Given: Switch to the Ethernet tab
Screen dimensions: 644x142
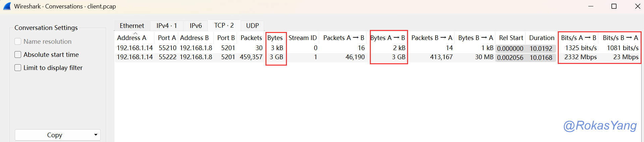Looking at the screenshot, I should point(132,26).
